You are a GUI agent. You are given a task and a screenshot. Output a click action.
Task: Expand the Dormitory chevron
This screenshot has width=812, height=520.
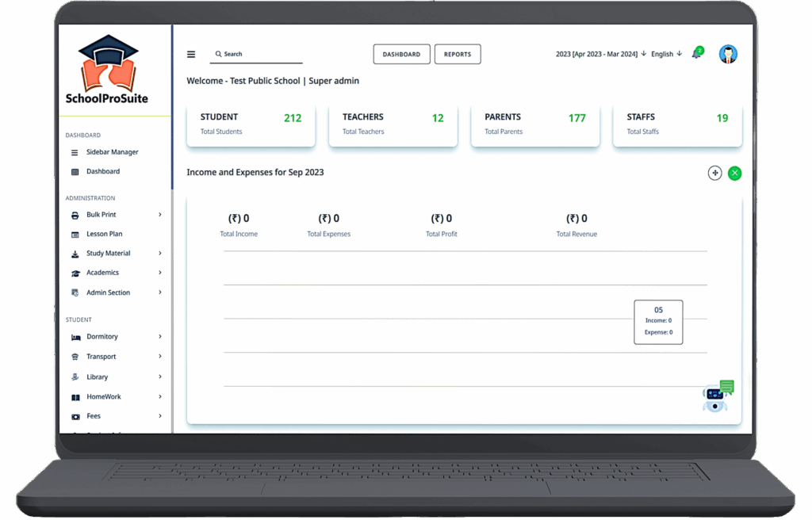pos(160,337)
